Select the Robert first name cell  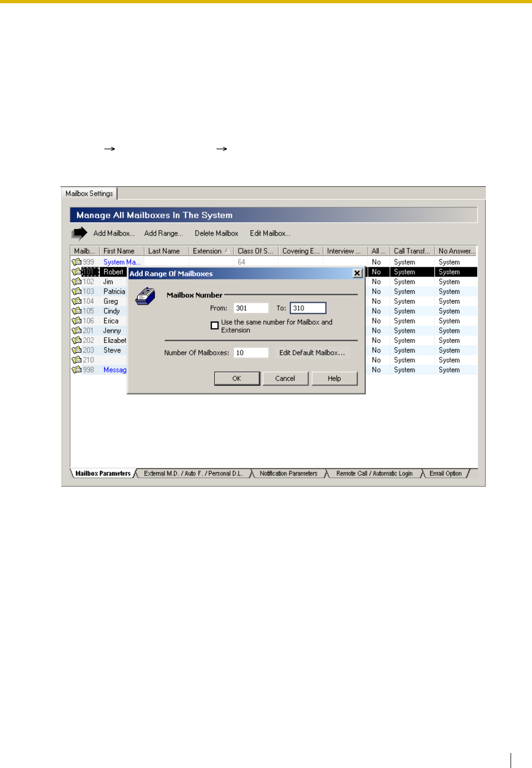point(113,272)
